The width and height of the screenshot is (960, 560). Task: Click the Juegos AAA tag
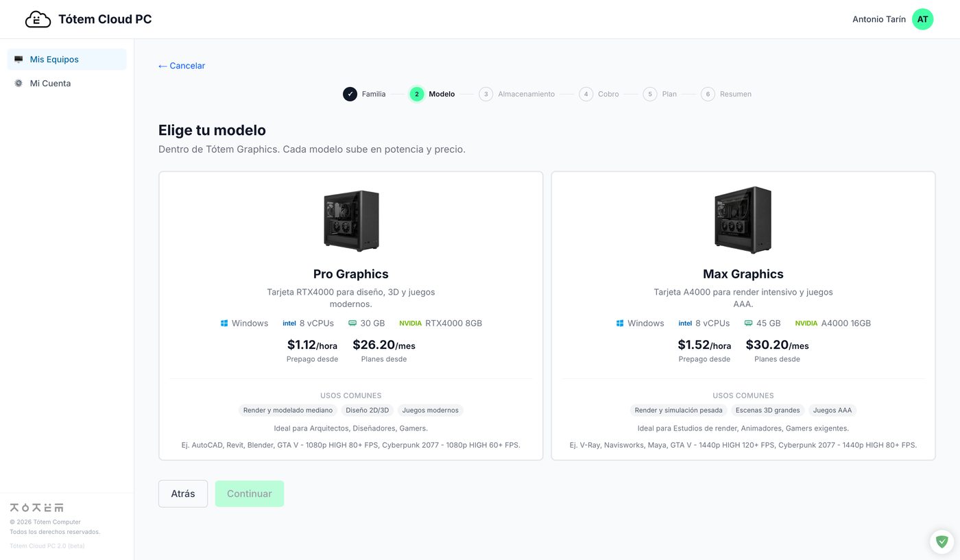[x=832, y=411]
